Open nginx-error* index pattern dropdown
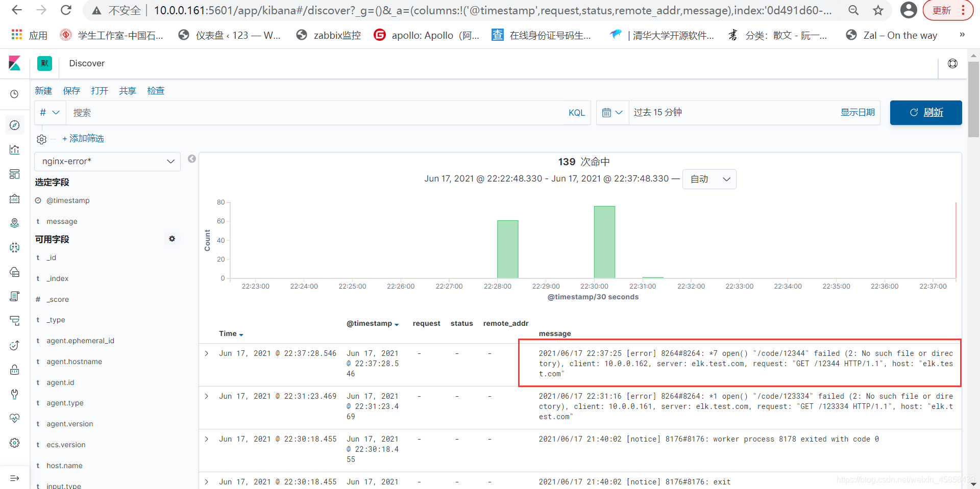 pyautogui.click(x=108, y=161)
